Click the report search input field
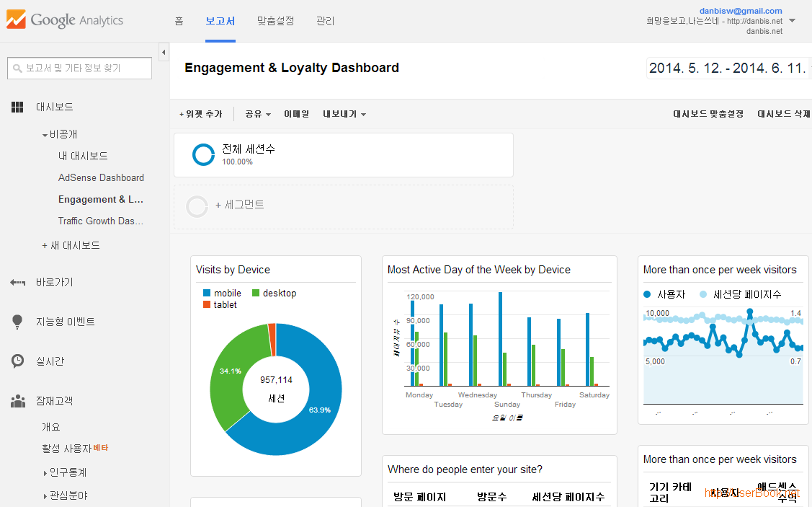 (79, 68)
